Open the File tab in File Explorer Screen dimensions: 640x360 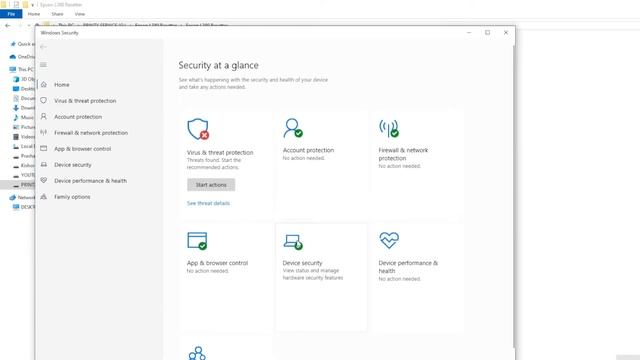(x=11, y=14)
